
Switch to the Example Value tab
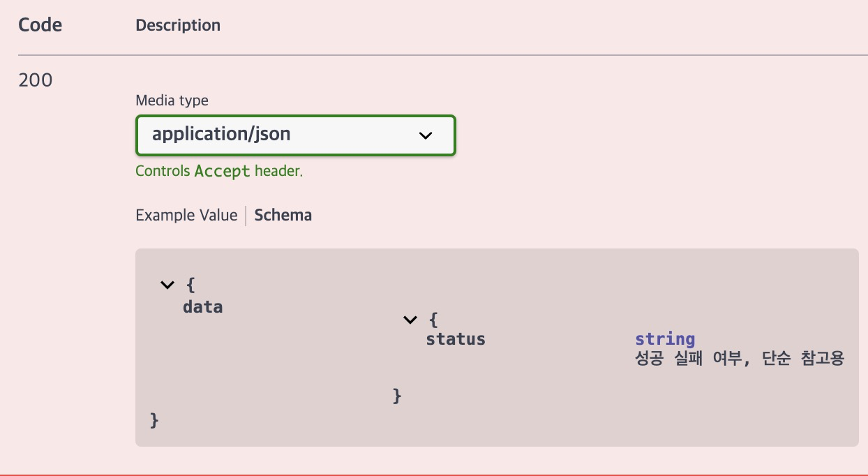186,215
